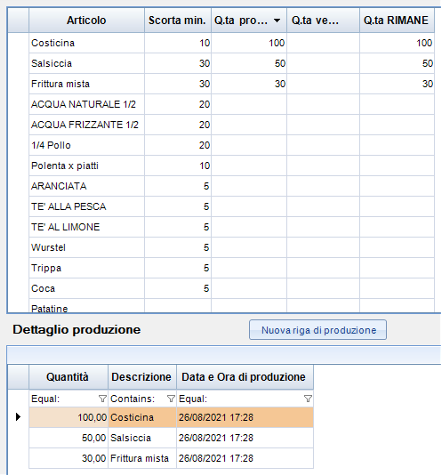Open filter icon of Descrizione column

171,399
